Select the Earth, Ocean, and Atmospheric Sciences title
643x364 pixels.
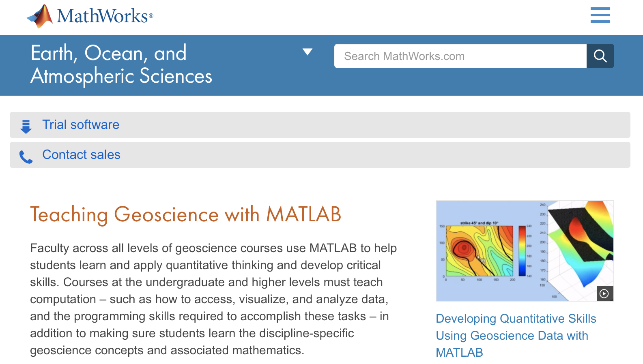[121, 64]
